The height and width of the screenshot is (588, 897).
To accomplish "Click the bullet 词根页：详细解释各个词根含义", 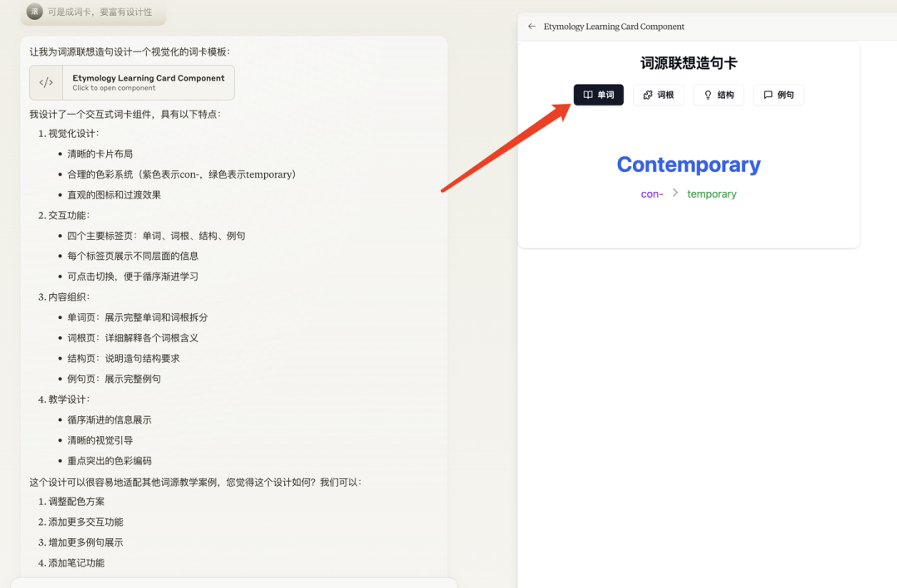I will tap(133, 338).
